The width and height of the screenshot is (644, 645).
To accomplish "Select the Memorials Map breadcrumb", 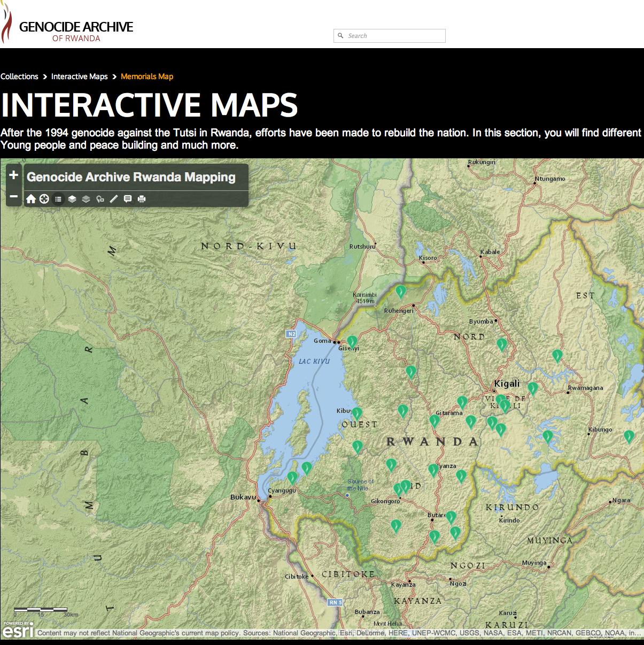I will (147, 76).
